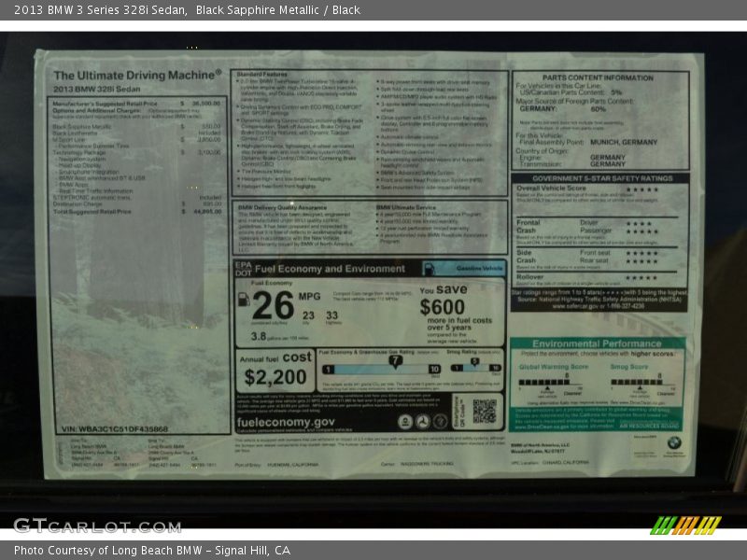
Task: Click the Global Warming Score bar
Action: [x=553, y=382]
